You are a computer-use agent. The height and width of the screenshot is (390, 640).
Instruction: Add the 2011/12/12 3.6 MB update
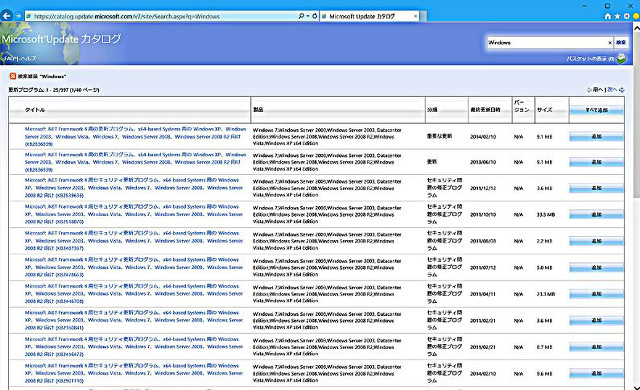click(x=596, y=188)
